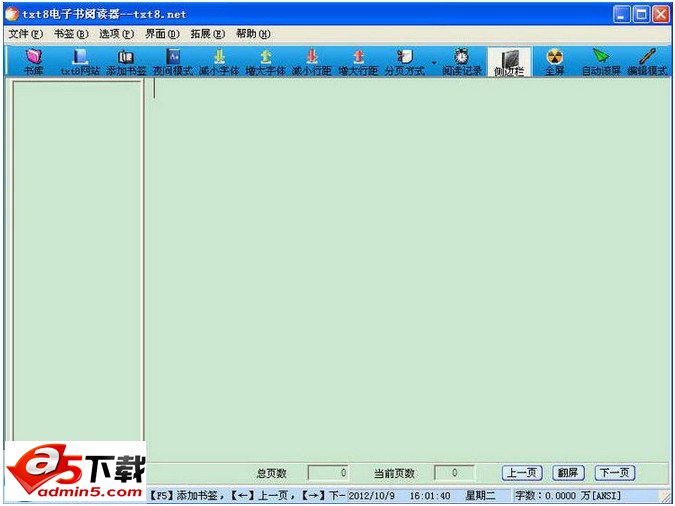Click the 字数 word count status entry
Image resolution: width=675 pixels, height=506 pixels.
(x=568, y=496)
